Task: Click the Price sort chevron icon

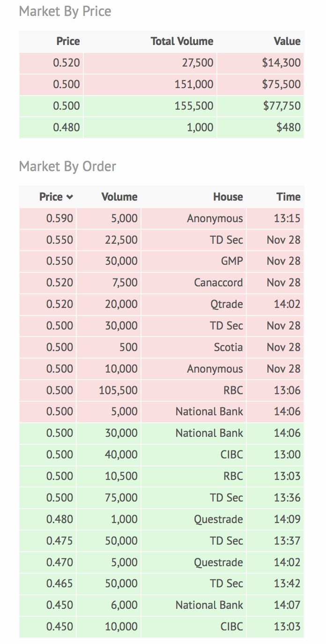Action: [70, 197]
